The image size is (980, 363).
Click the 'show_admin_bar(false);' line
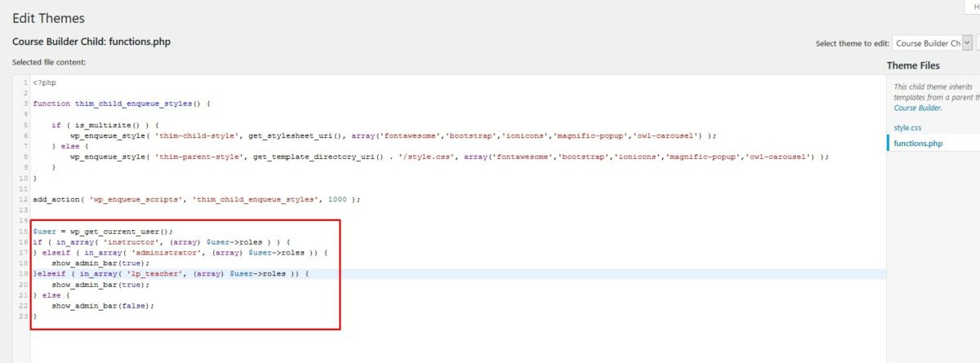point(103,306)
